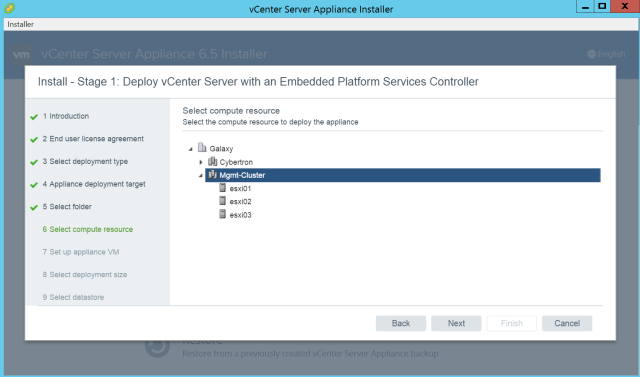The width and height of the screenshot is (640, 377).
Task: Select host esxi01 label
Action: 240,188
